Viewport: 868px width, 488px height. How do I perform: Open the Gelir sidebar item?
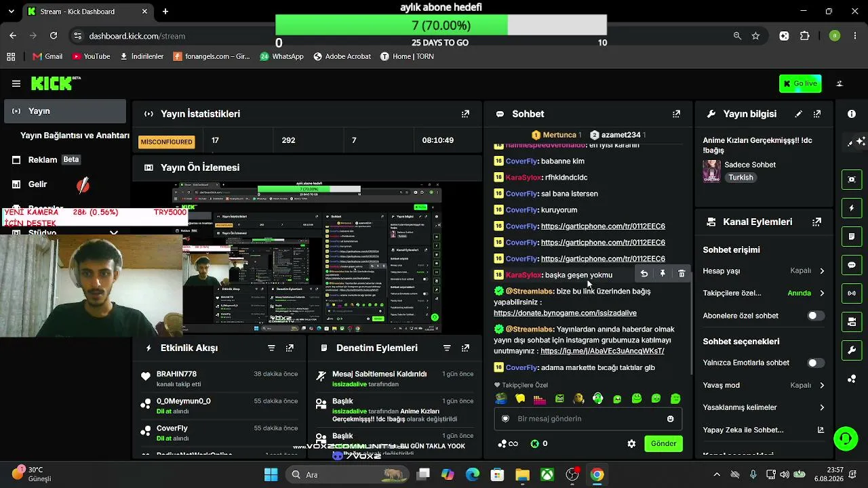point(65,184)
